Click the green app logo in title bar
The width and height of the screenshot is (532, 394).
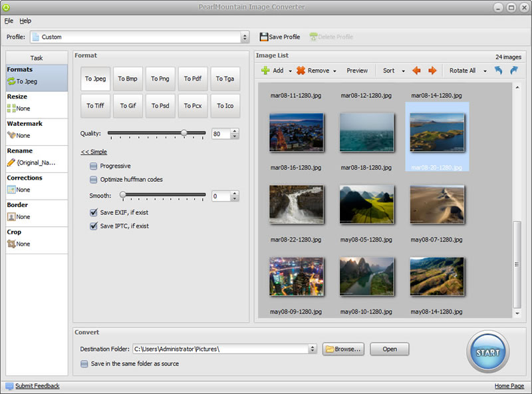(6, 7)
